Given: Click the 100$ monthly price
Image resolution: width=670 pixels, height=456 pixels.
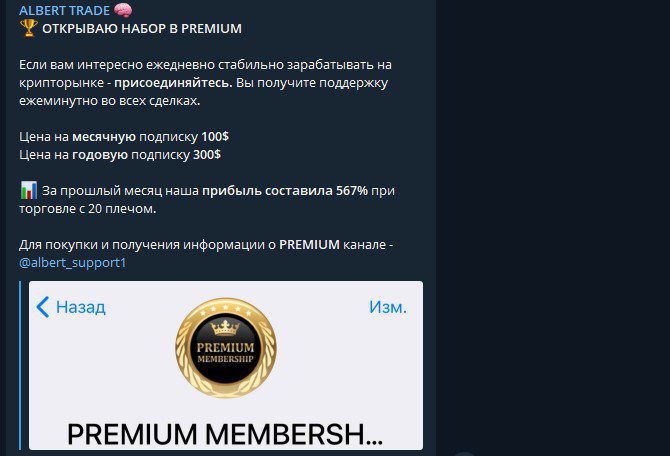Looking at the screenshot, I should point(215,137).
